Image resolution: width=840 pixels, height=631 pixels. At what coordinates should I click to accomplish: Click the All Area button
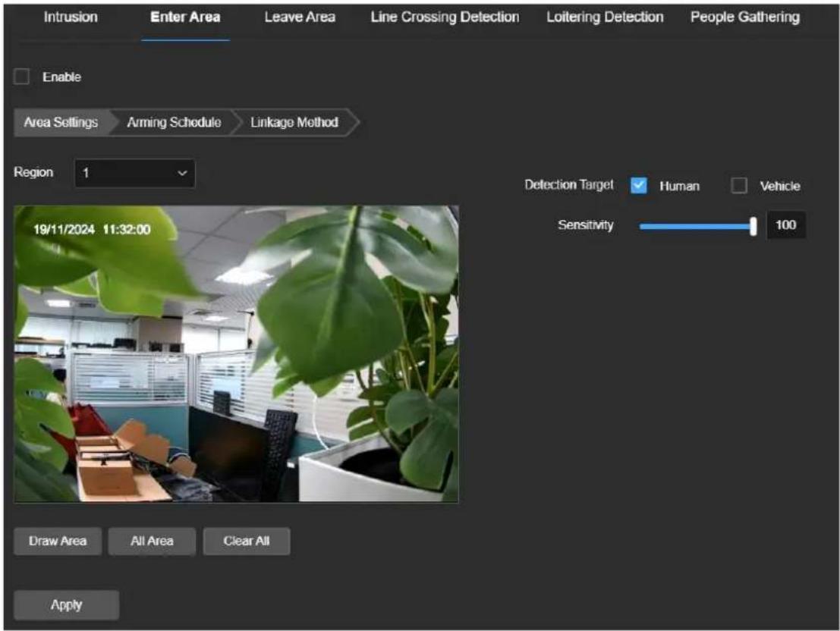point(153,541)
